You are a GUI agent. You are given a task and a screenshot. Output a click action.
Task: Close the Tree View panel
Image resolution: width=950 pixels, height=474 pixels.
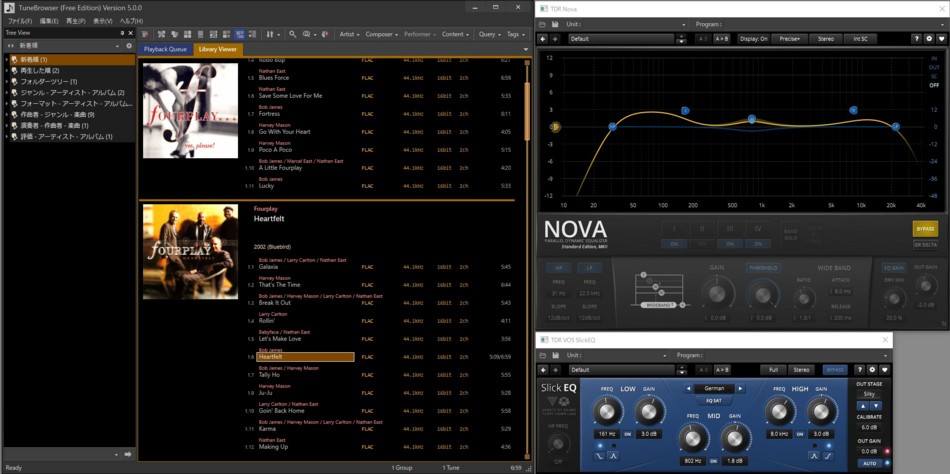[x=130, y=33]
